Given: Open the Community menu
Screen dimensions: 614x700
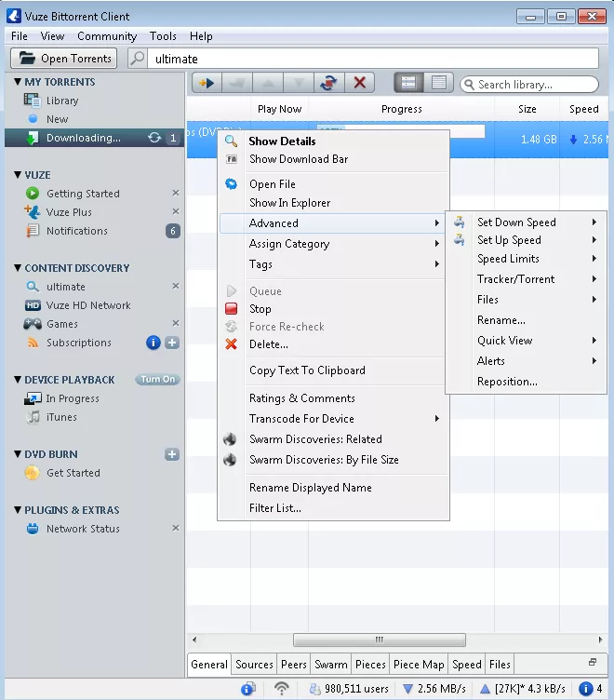Looking at the screenshot, I should click(107, 36).
